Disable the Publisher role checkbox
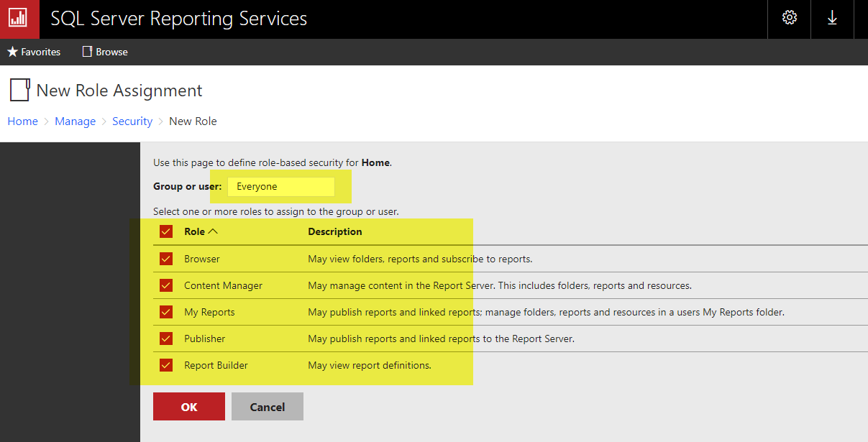 [166, 339]
